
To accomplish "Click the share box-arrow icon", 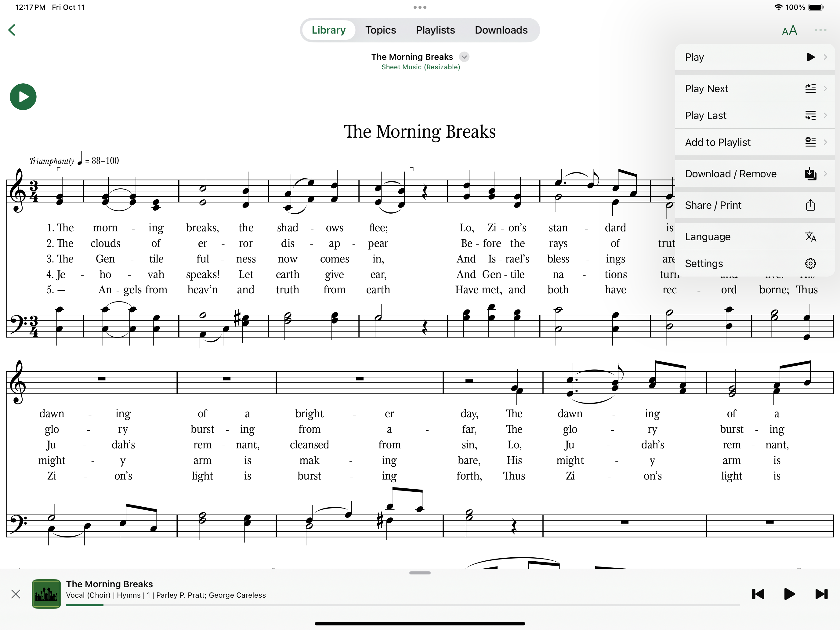I will [x=810, y=205].
